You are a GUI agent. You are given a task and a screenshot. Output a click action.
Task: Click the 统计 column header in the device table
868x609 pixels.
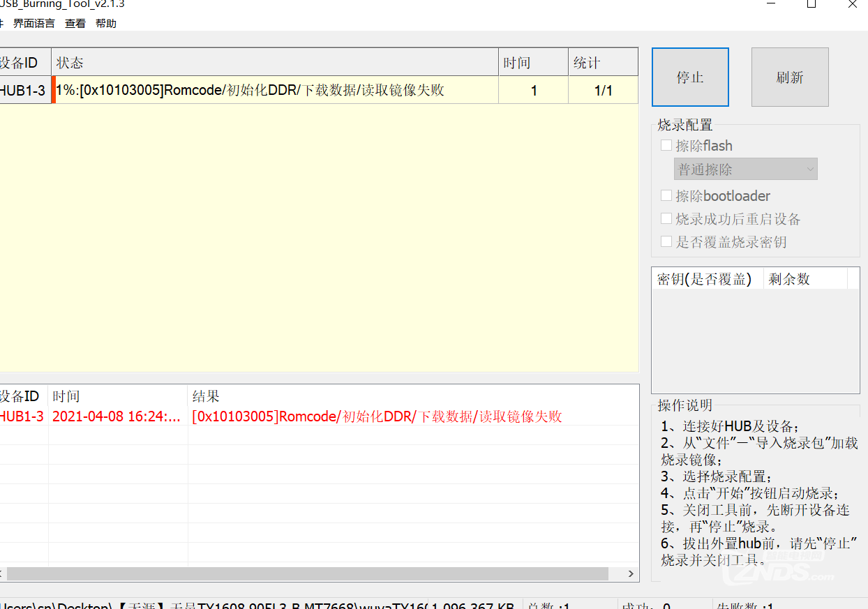tap(604, 62)
